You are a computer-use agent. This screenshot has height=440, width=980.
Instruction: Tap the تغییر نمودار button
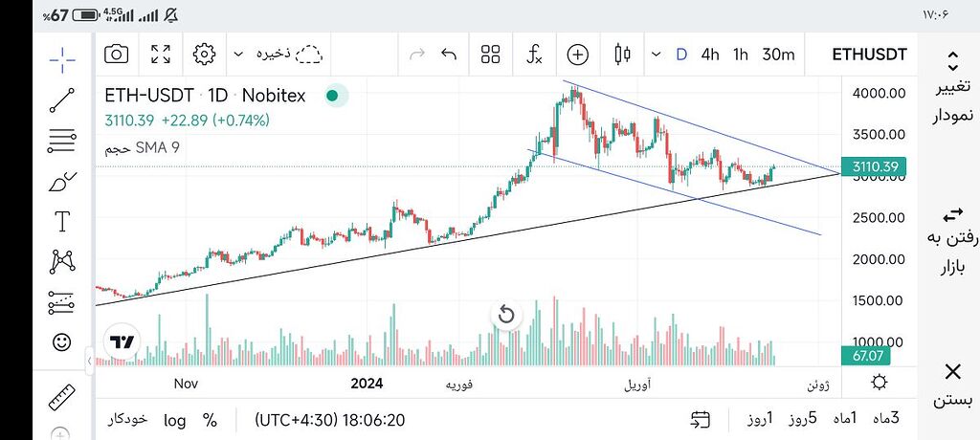[952, 89]
